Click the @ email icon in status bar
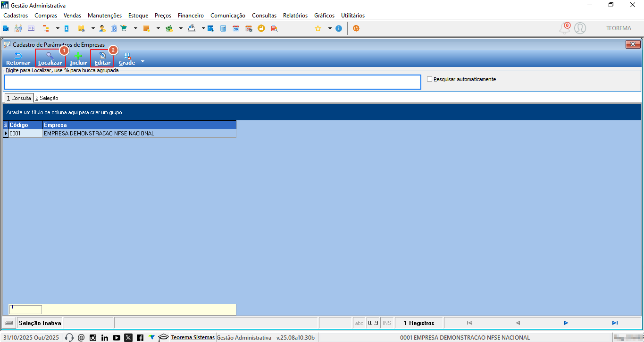Viewport: 644px width, 342px height. click(x=81, y=337)
